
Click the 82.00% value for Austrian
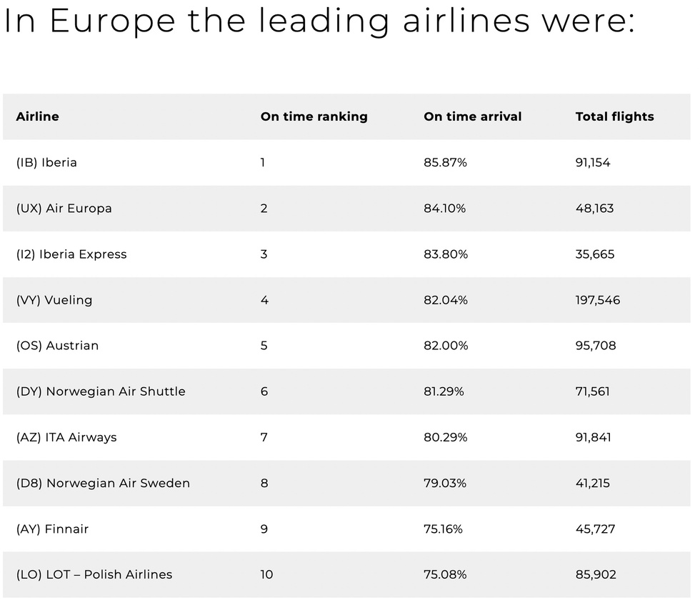(446, 346)
